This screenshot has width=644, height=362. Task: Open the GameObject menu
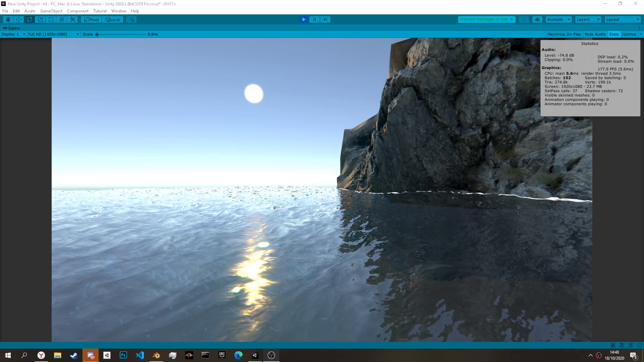pyautogui.click(x=51, y=11)
